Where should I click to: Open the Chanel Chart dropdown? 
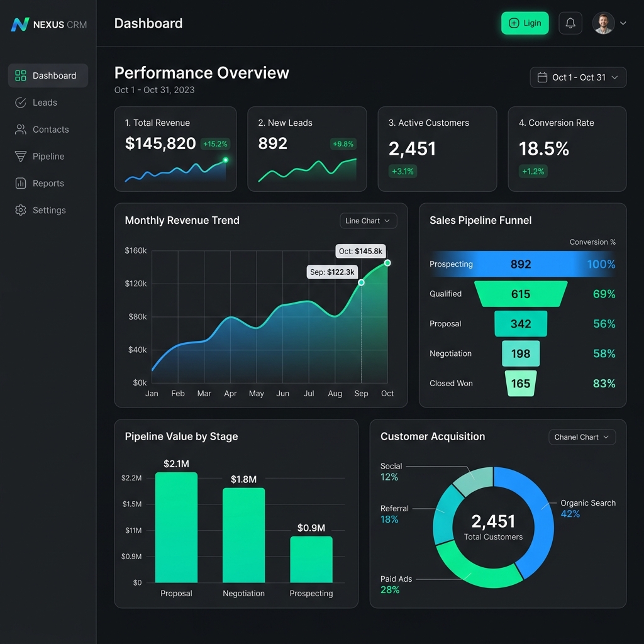(582, 437)
